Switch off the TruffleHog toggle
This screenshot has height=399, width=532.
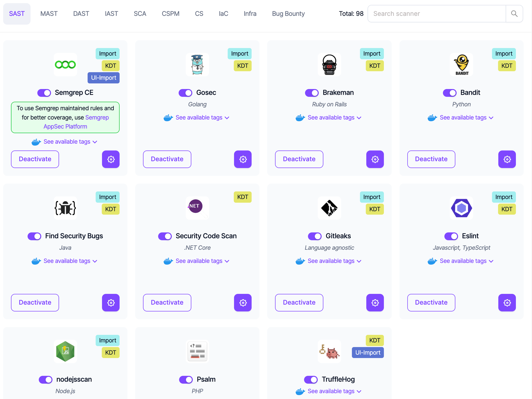coord(311,380)
